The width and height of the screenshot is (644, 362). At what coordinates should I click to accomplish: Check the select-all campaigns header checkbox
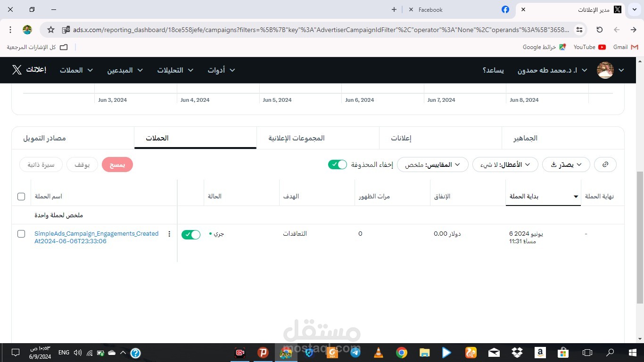21,197
